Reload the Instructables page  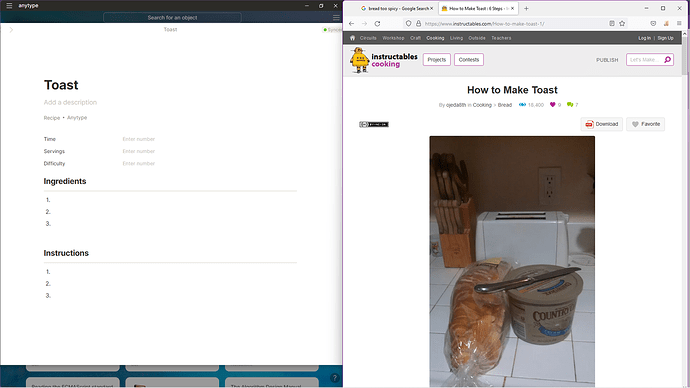tap(377, 24)
